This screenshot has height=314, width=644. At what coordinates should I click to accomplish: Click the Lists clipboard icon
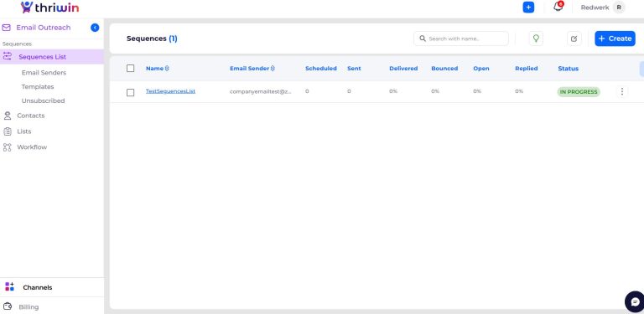point(8,131)
